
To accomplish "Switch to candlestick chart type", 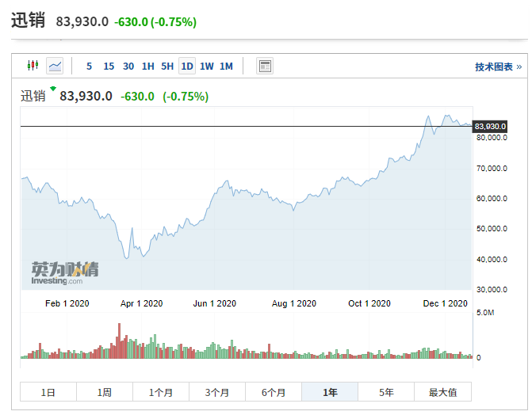I will pos(33,66).
